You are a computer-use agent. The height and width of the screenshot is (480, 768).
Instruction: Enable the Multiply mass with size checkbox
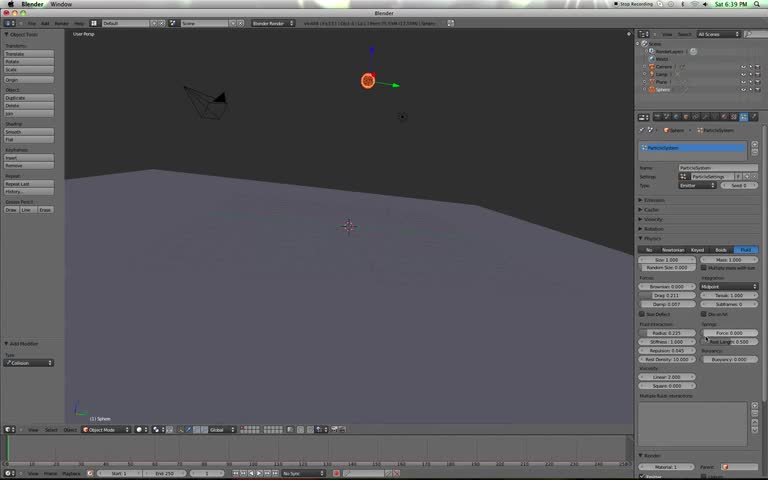tap(704, 268)
